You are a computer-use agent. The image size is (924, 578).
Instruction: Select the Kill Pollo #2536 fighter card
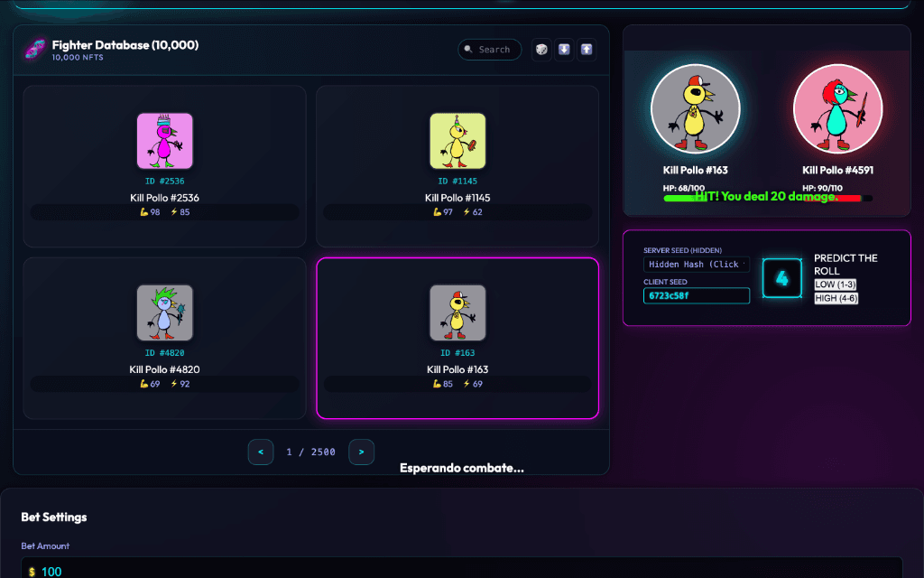164,166
